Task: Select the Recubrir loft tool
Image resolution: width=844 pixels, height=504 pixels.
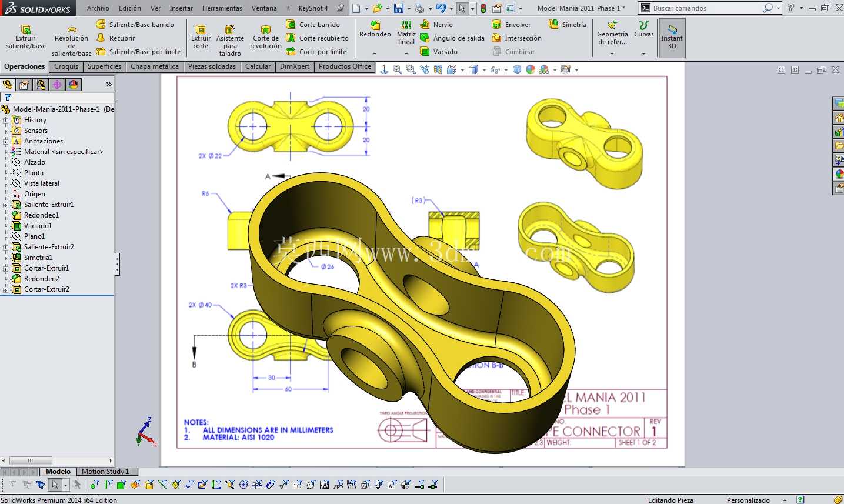Action: [116, 38]
